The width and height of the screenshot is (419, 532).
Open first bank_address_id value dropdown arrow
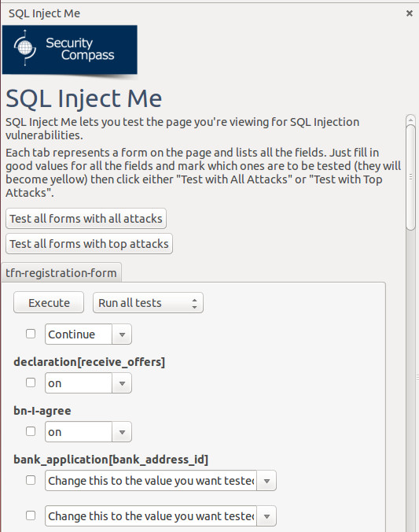266,481
